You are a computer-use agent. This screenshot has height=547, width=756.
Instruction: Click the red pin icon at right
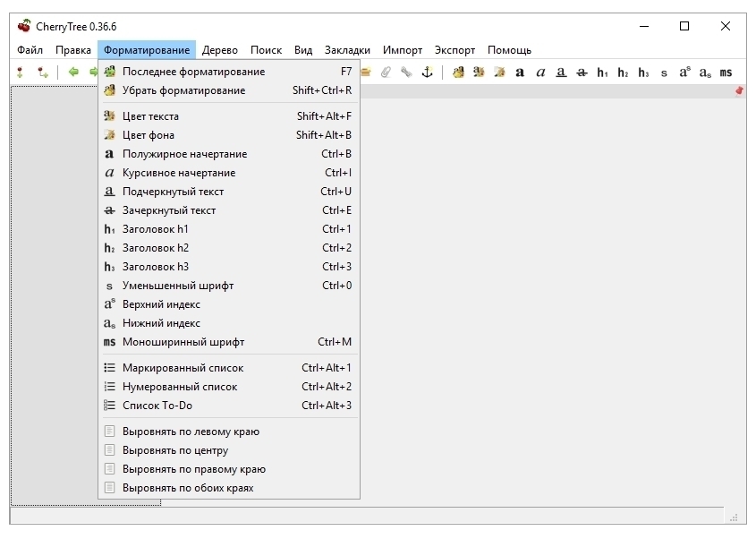coord(739,90)
